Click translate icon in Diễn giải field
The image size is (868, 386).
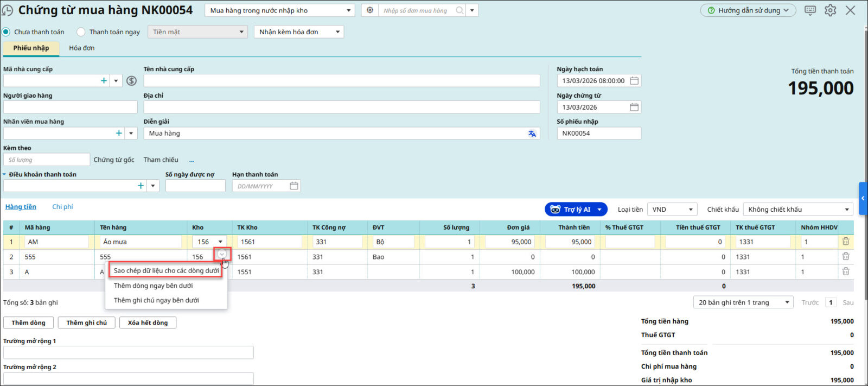tap(532, 134)
